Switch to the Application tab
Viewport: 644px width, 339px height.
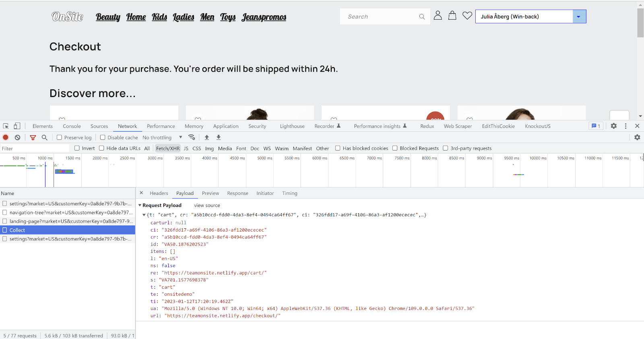pyautogui.click(x=226, y=126)
